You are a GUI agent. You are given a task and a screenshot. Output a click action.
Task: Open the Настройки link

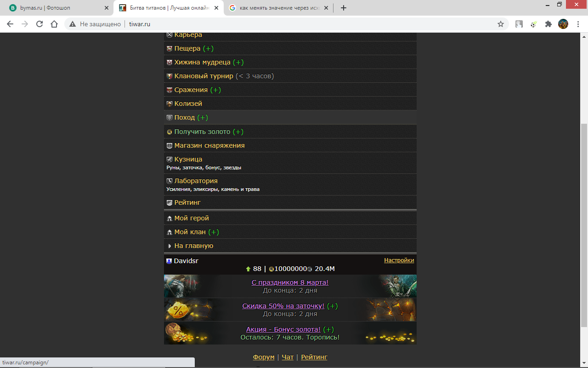tap(399, 260)
